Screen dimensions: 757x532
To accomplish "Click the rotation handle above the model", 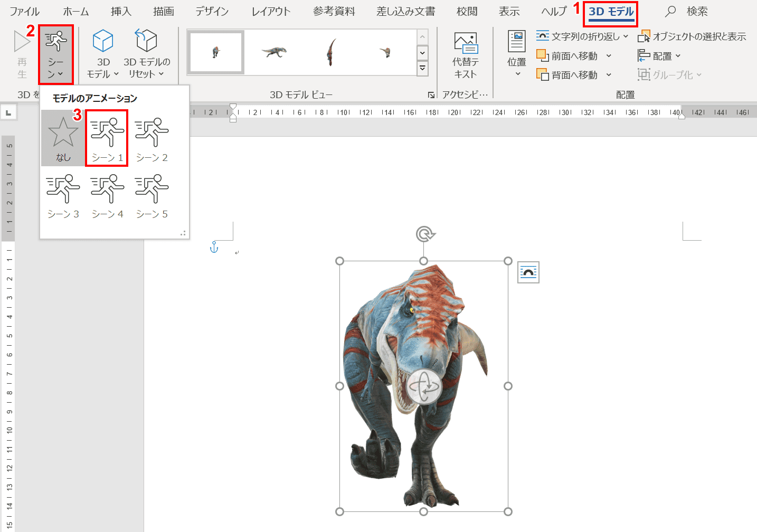I will point(424,234).
